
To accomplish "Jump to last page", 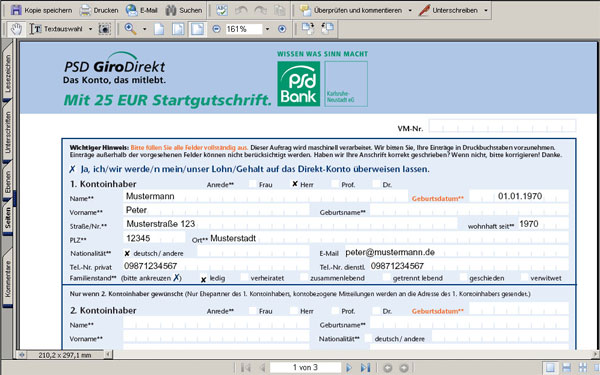I will coord(365,368).
